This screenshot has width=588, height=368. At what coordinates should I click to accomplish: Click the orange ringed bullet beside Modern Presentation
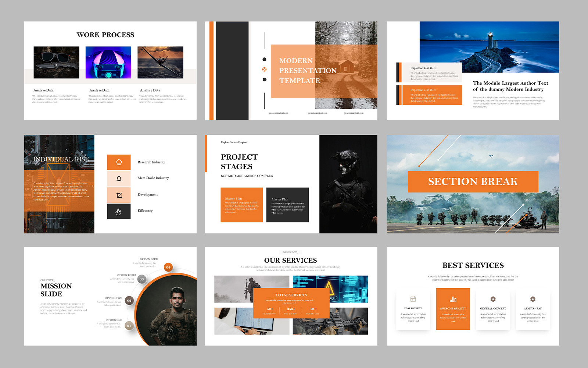tap(264, 69)
